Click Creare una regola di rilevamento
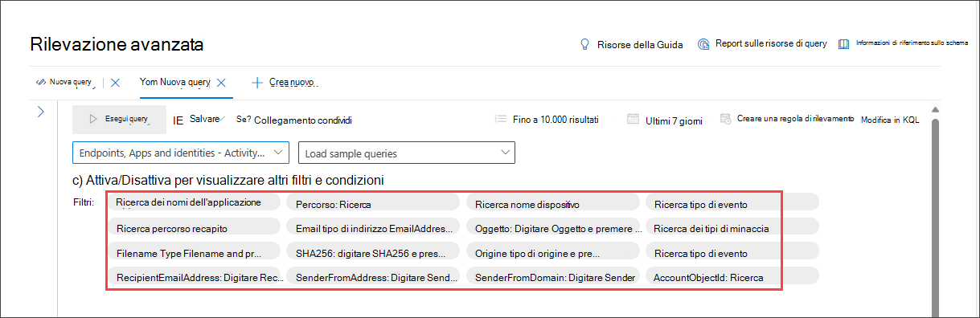980x318 pixels. tap(795, 119)
